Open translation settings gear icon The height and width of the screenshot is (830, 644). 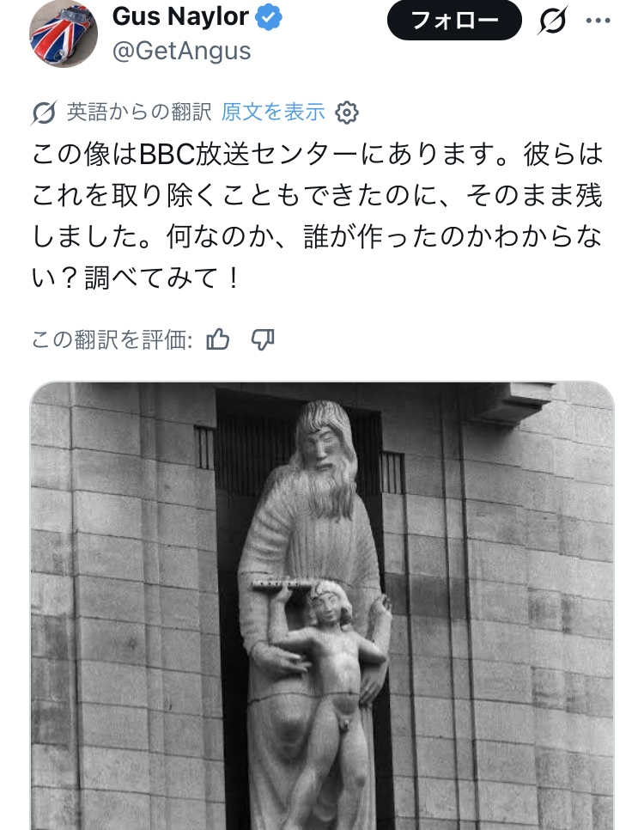tap(347, 113)
